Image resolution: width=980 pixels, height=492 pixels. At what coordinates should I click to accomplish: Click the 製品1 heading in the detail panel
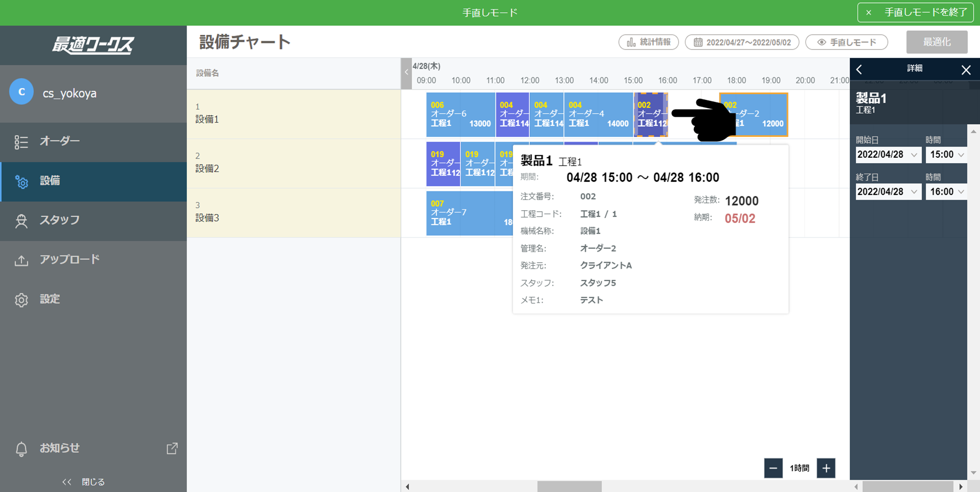pyautogui.click(x=871, y=98)
